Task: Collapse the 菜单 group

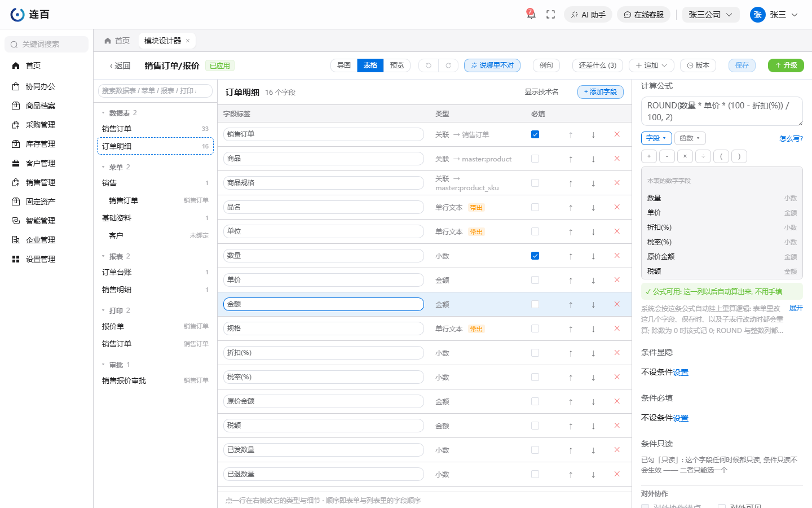Action: tap(103, 167)
